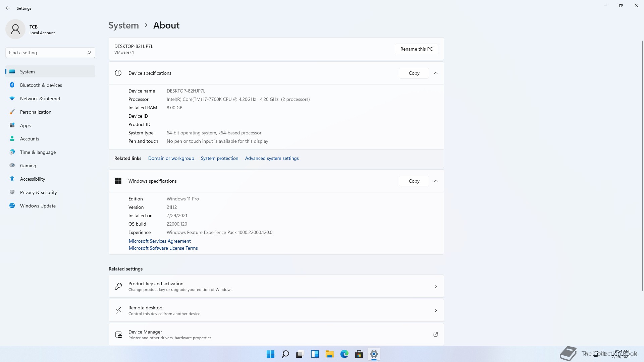Open Domain or workgroup link
Screen dimensions: 644x362
(x=171, y=159)
